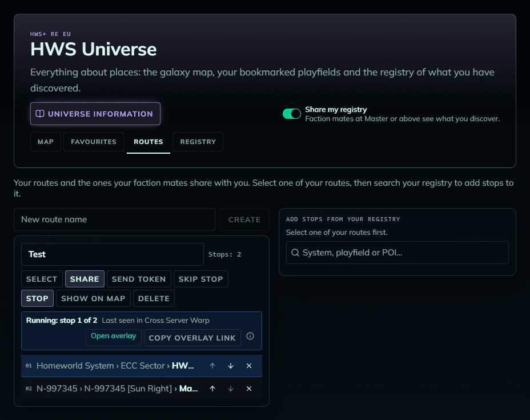Click the HWS+ RE EU server label
The image size is (530, 420).
(x=50, y=34)
